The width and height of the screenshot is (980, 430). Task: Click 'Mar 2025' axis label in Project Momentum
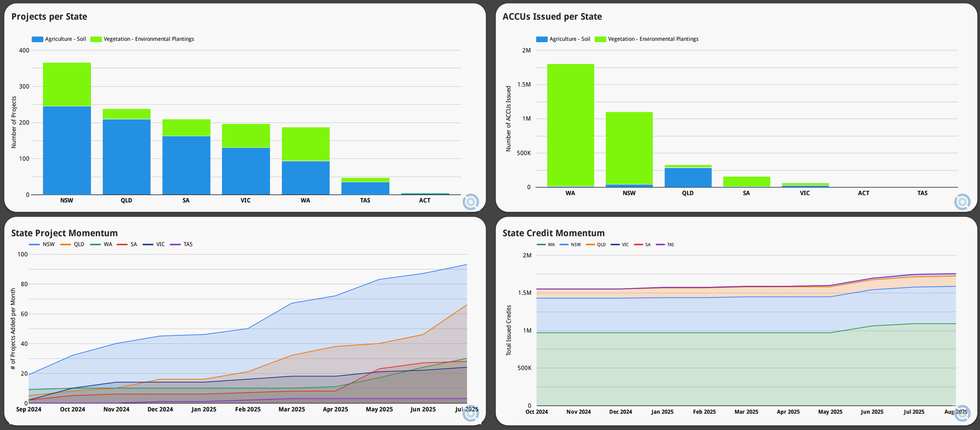coord(292,409)
